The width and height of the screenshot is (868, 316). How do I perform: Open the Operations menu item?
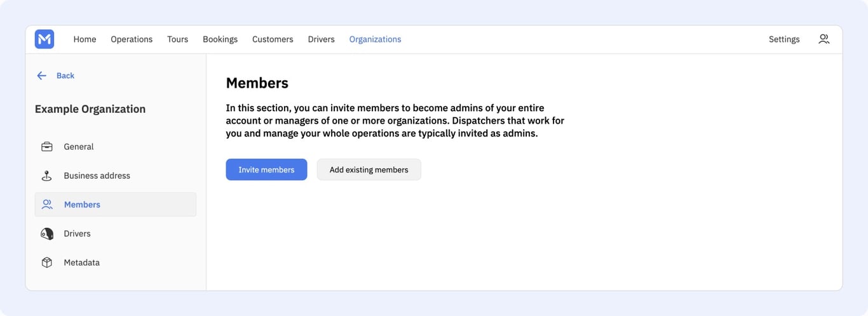132,39
